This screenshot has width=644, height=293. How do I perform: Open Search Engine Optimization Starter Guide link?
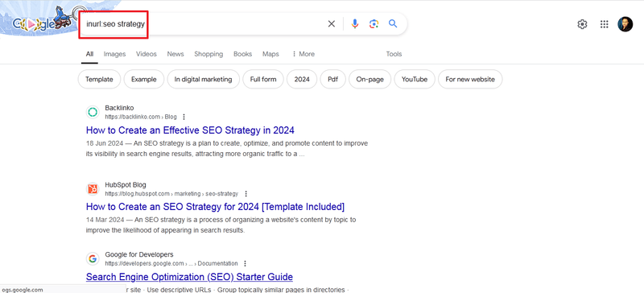tap(189, 277)
